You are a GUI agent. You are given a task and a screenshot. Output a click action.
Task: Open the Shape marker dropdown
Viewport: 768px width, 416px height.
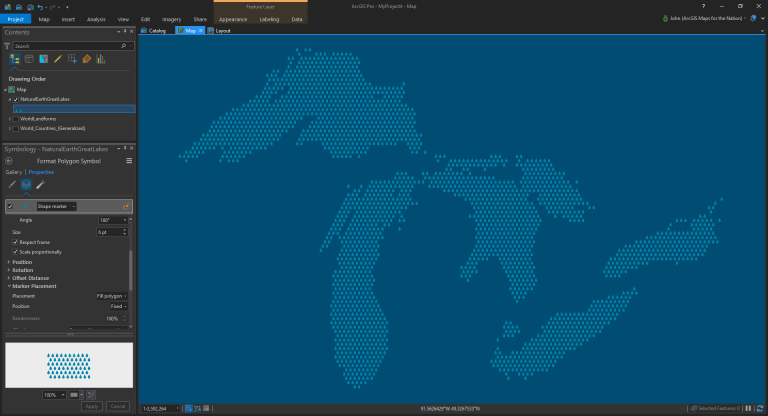56,206
